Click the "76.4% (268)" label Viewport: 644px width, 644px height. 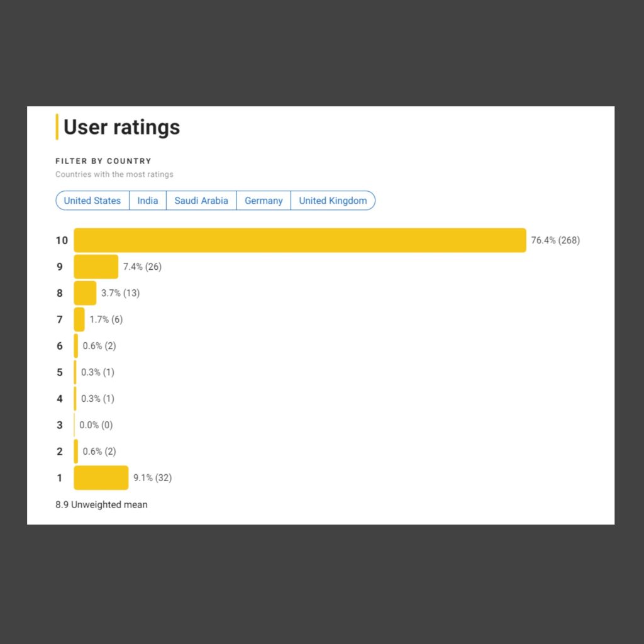pos(555,240)
